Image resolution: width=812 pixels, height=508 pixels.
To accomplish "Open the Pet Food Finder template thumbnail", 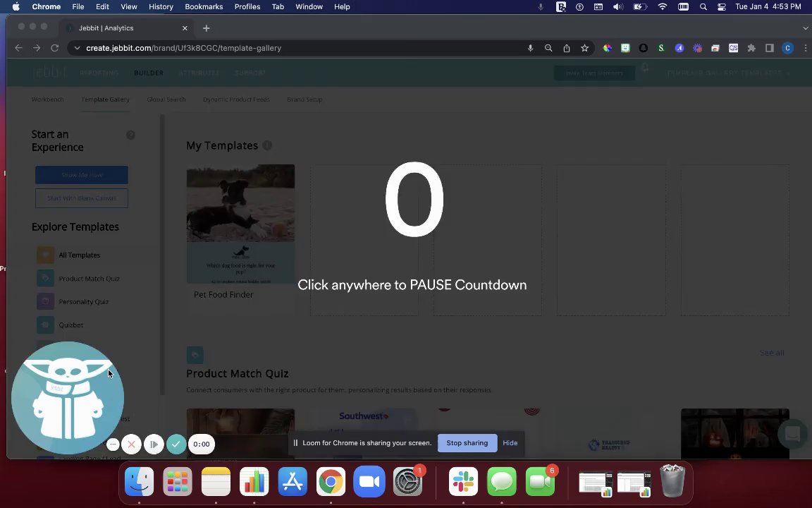I will coord(240,224).
